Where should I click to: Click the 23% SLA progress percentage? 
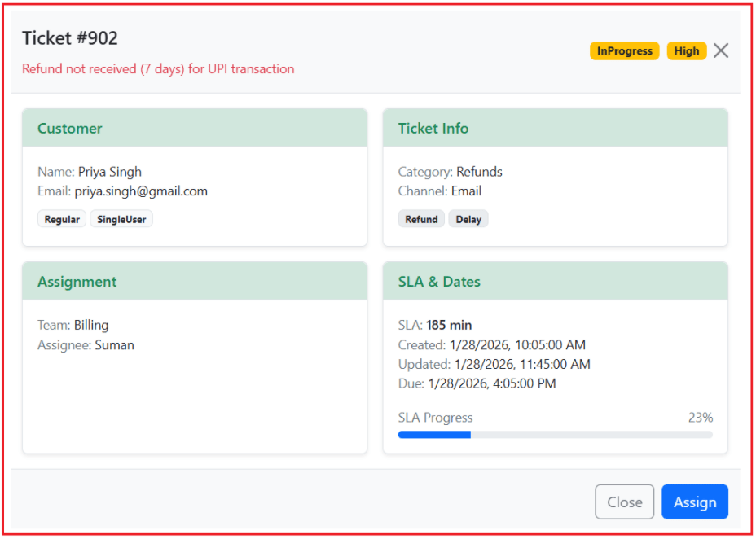pos(700,418)
